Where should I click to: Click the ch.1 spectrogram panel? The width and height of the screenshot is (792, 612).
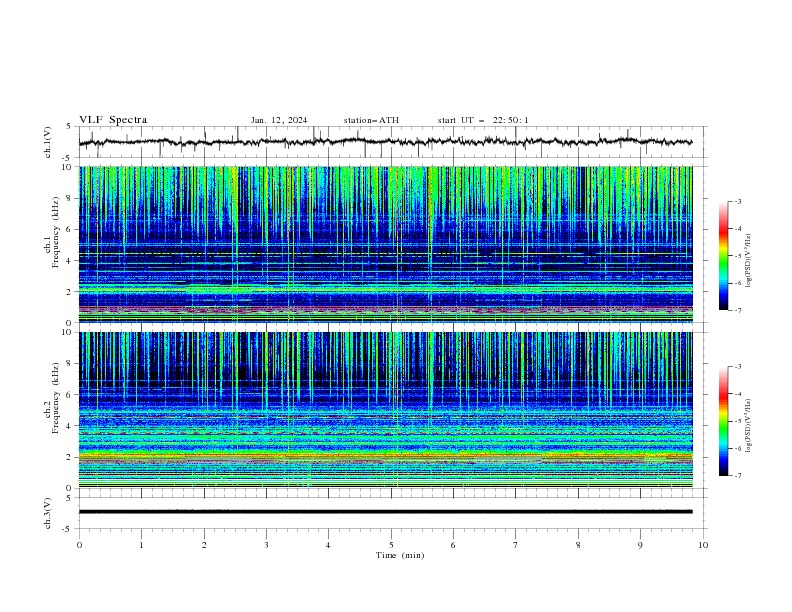click(385, 244)
